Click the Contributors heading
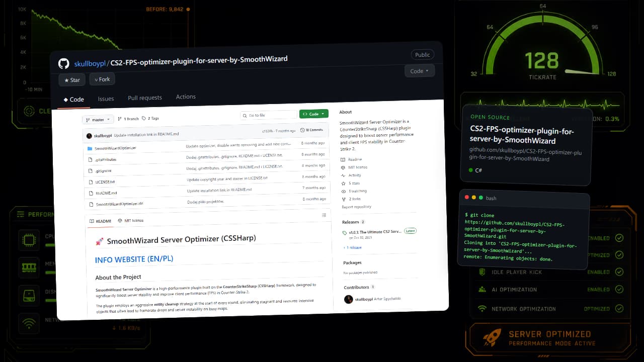Image resolution: width=644 pixels, height=362 pixels. [x=356, y=287]
